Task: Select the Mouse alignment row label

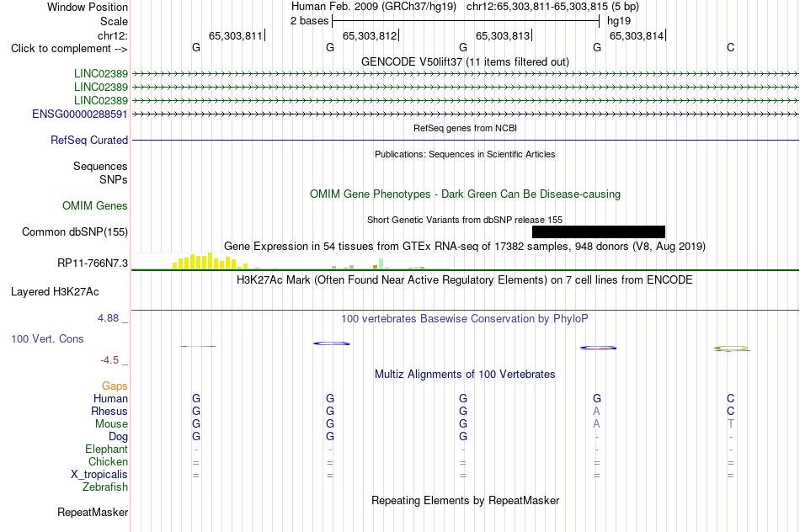Action: [x=111, y=424]
